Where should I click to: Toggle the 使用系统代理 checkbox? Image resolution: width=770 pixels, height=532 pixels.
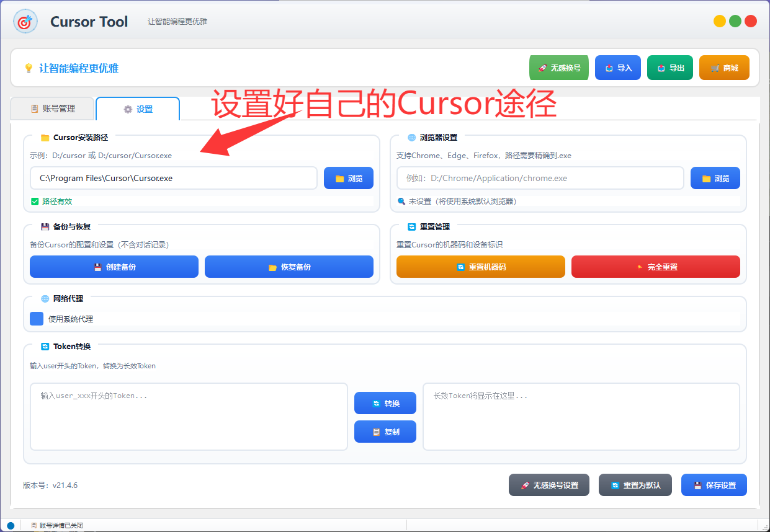(x=37, y=319)
